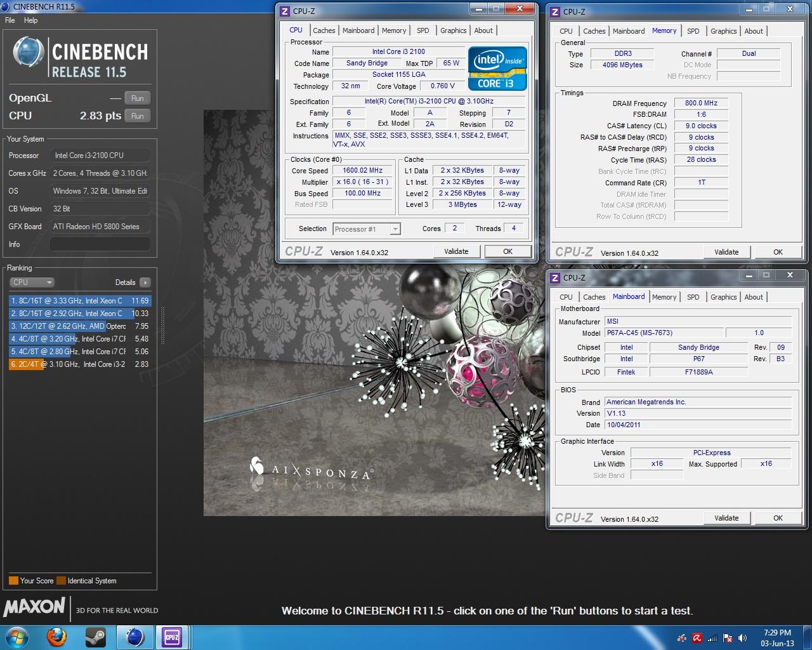Open Graphics tab in first CPU-Z window
Viewport: 812px width, 650px height.
coord(454,30)
